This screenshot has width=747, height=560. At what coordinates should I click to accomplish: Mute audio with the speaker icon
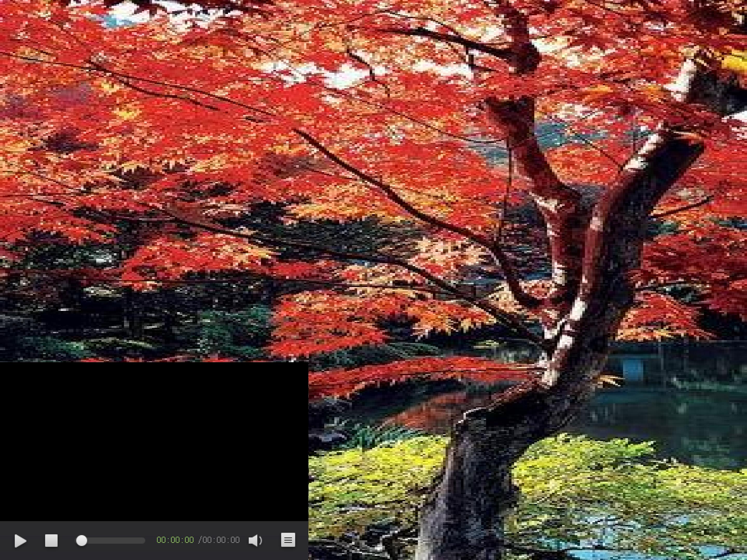255,540
